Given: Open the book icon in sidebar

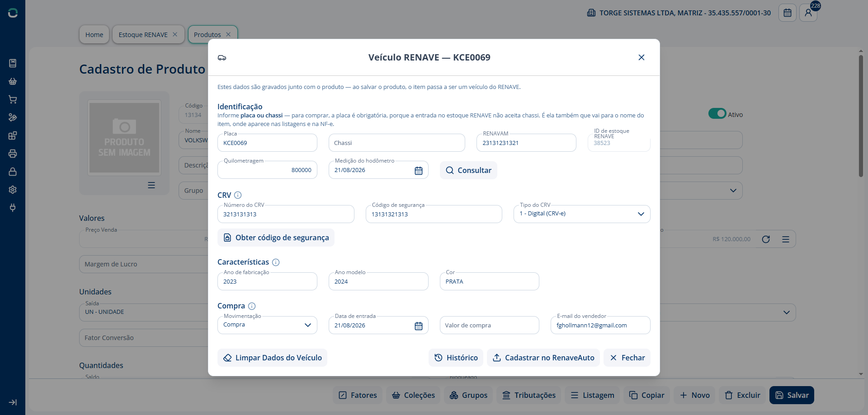Looking at the screenshot, I should click(13, 63).
